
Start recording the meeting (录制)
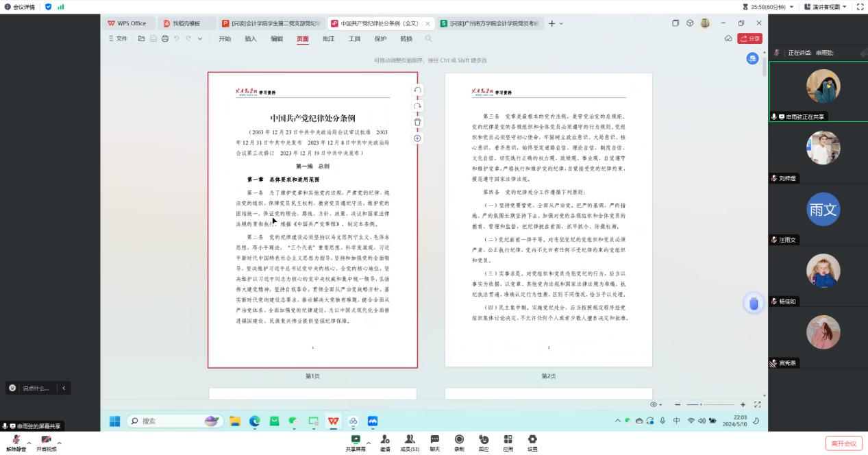[459, 443]
